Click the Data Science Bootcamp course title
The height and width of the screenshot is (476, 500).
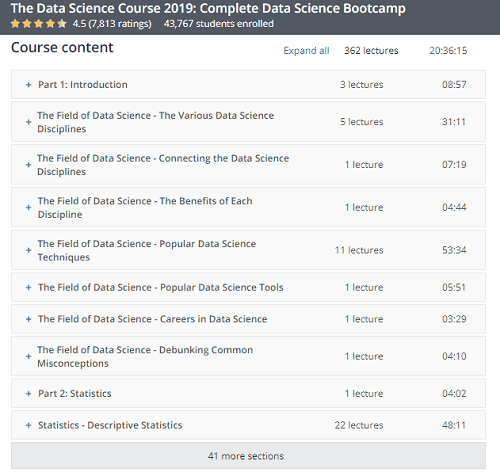pos(208,9)
